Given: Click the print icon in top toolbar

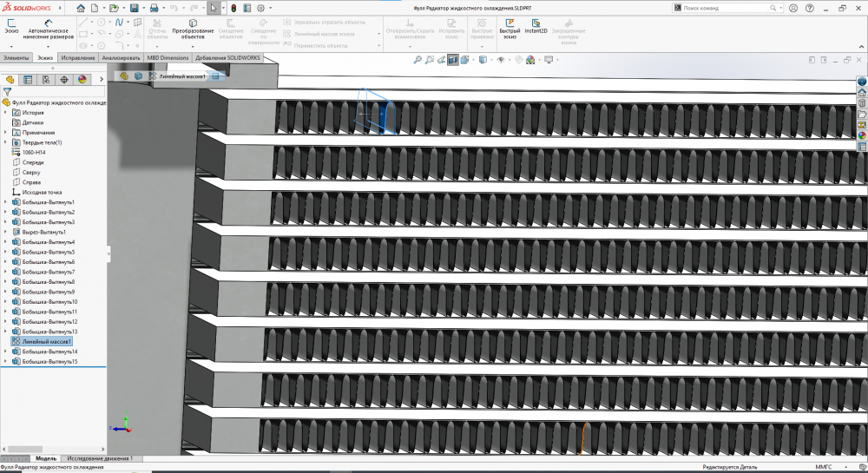Looking at the screenshot, I should (154, 8).
